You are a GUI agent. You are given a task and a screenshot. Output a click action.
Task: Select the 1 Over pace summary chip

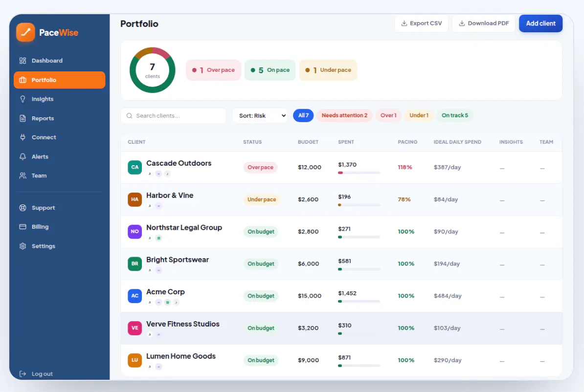tap(213, 70)
